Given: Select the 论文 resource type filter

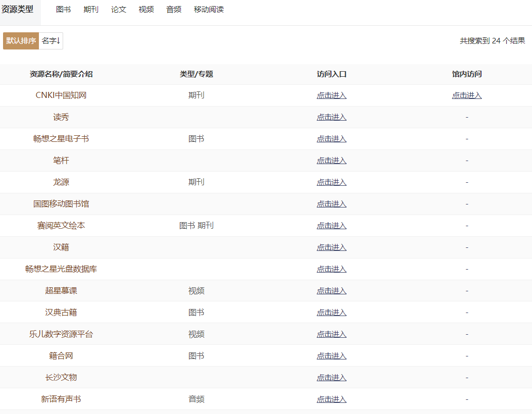Looking at the screenshot, I should pos(118,10).
